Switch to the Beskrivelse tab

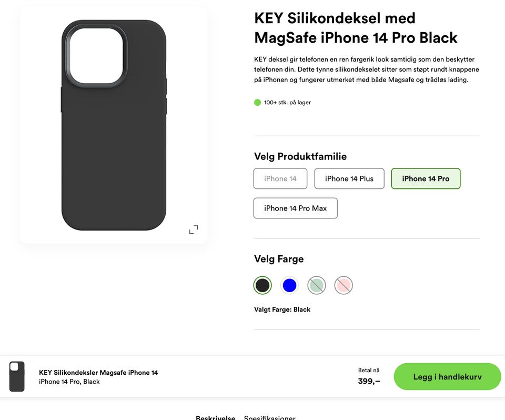click(215, 418)
